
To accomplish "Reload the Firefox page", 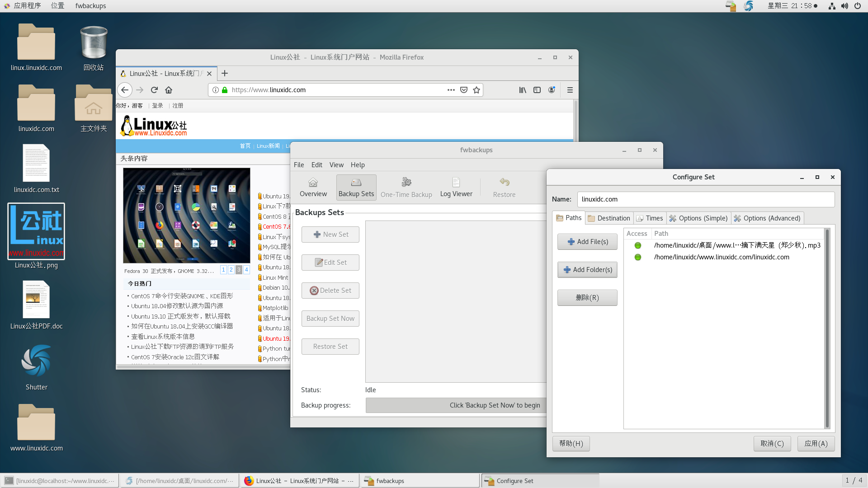I will tap(154, 90).
